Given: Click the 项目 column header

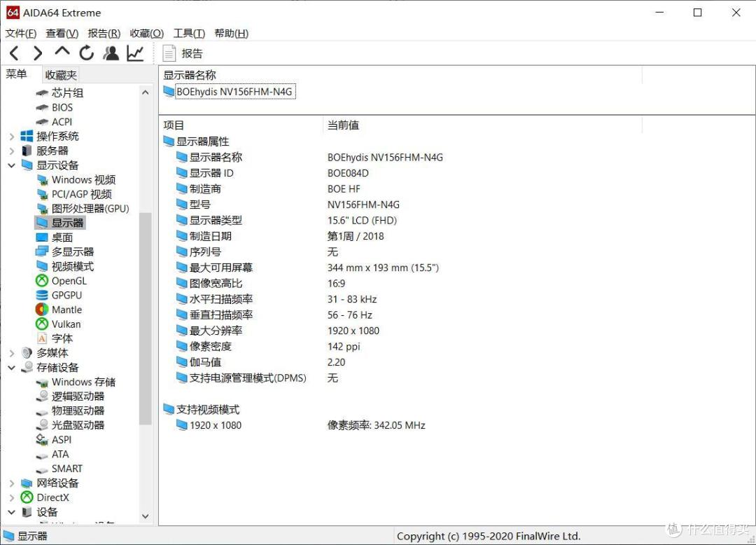Looking at the screenshot, I should click(174, 125).
